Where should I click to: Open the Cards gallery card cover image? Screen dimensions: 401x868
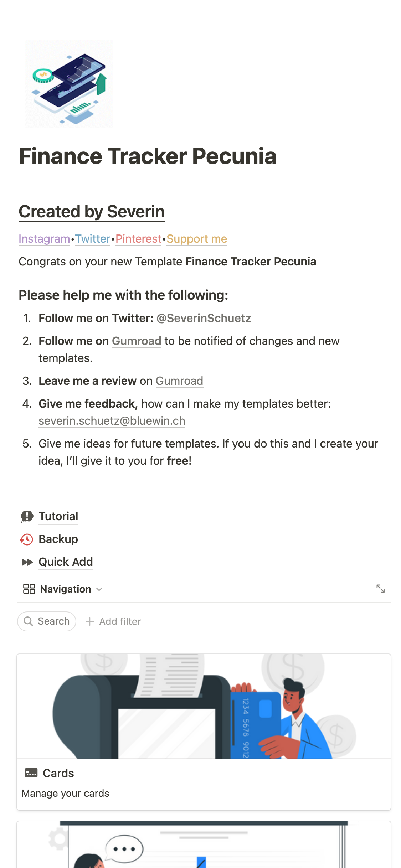point(204,706)
